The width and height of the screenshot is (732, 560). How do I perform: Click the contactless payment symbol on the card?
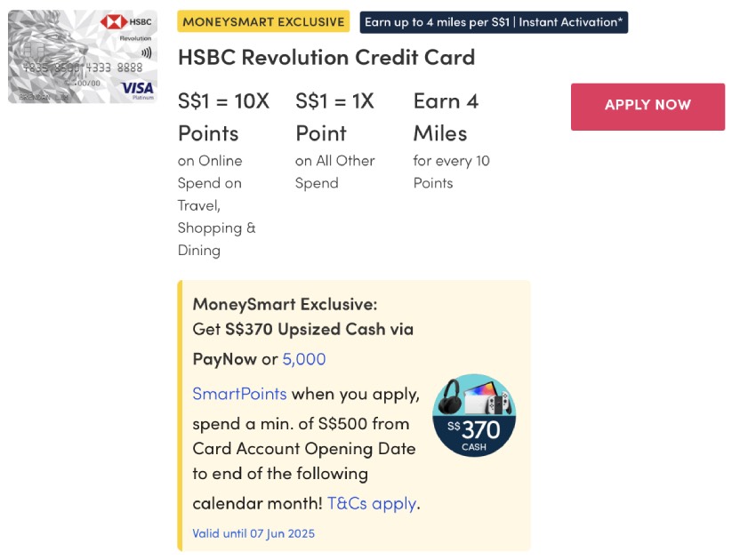point(147,52)
